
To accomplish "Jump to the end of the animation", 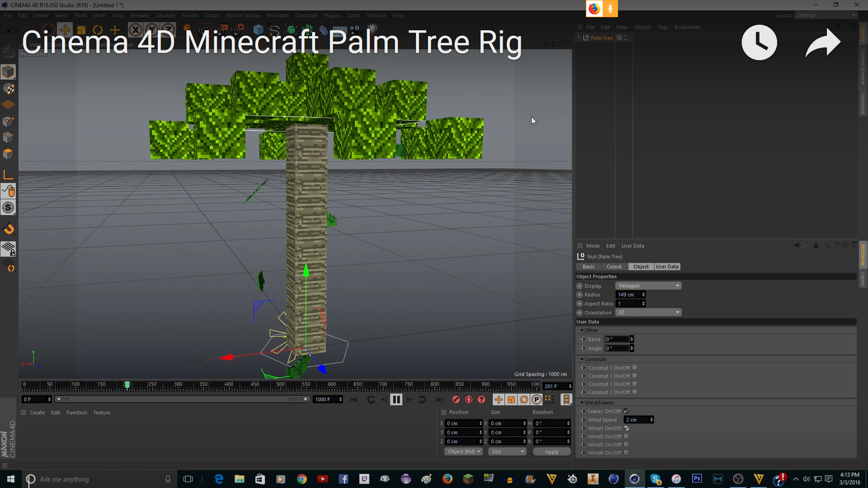I will point(439,399).
